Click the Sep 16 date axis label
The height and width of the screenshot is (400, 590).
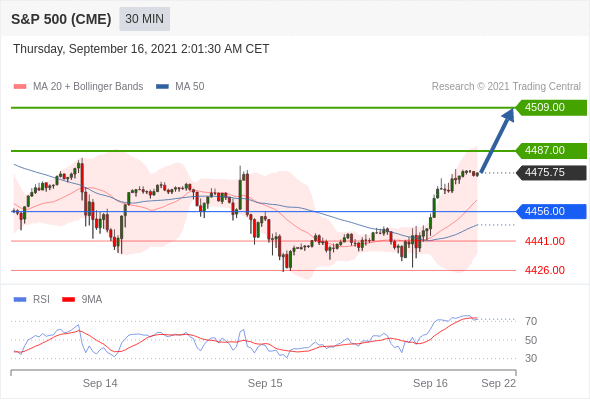pyautogui.click(x=430, y=383)
